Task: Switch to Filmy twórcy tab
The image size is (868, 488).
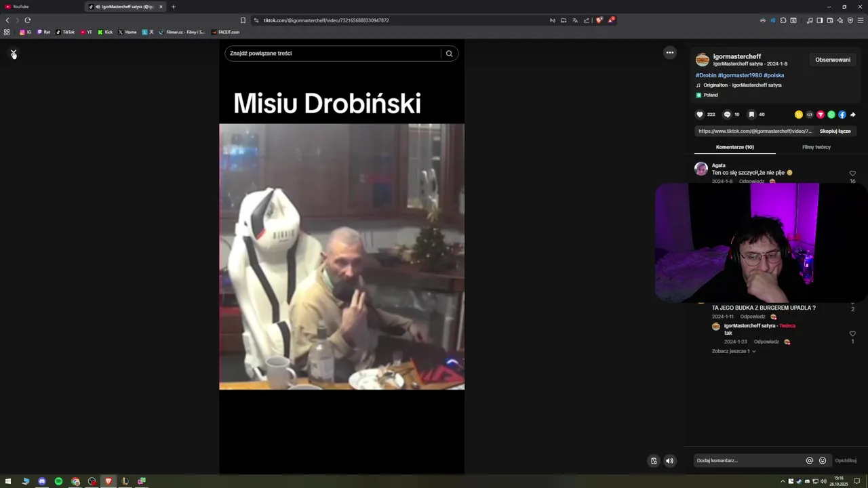Action: (x=816, y=147)
